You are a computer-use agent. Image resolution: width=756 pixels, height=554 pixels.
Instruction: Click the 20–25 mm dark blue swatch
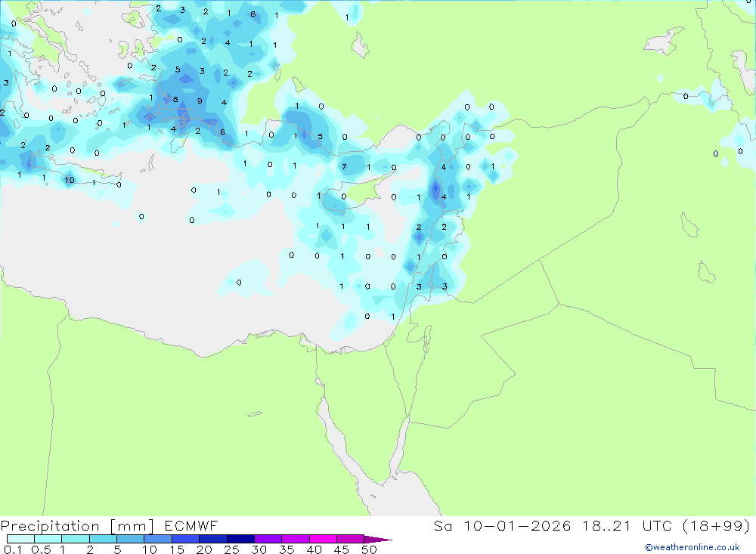pos(213,539)
